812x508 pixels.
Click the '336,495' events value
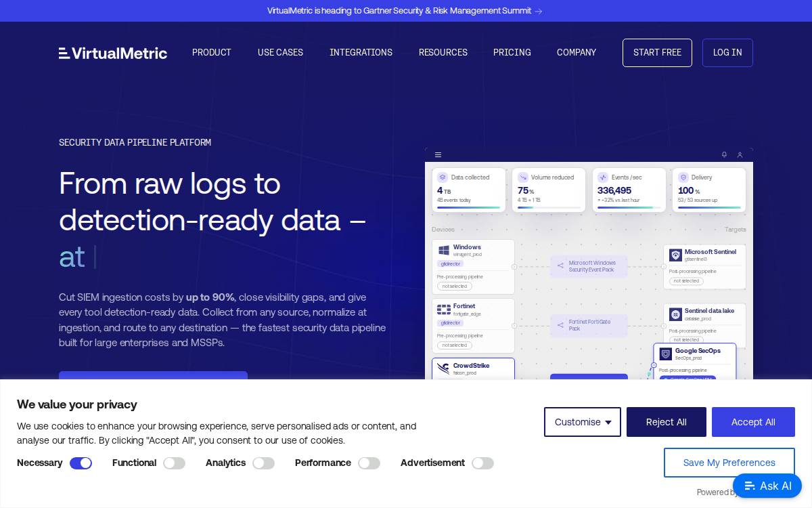coord(614,190)
